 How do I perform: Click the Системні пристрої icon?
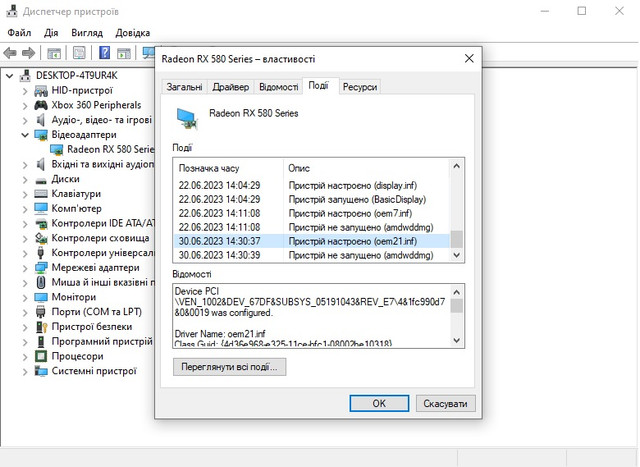tap(41, 371)
